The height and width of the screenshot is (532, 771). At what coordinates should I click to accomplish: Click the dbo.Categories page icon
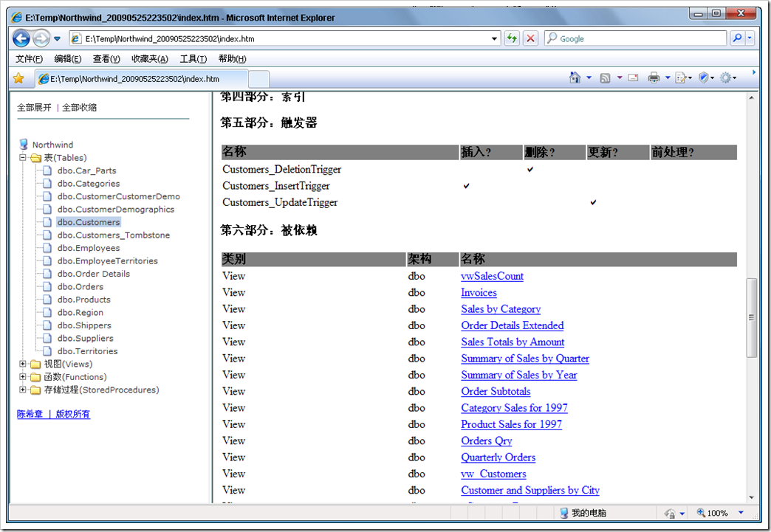(47, 183)
